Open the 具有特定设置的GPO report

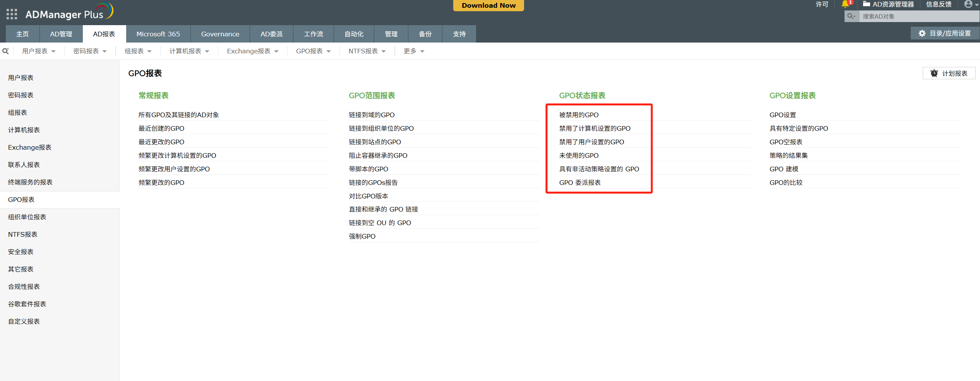(798, 128)
